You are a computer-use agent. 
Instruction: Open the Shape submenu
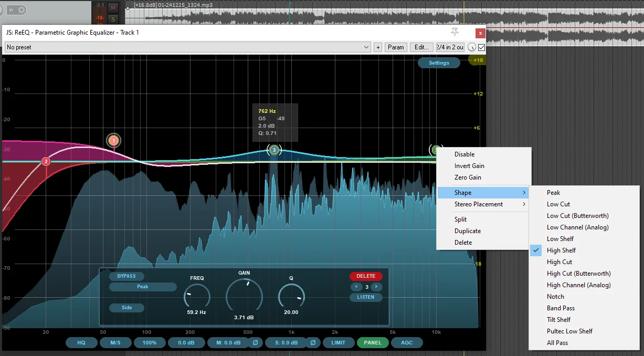483,193
